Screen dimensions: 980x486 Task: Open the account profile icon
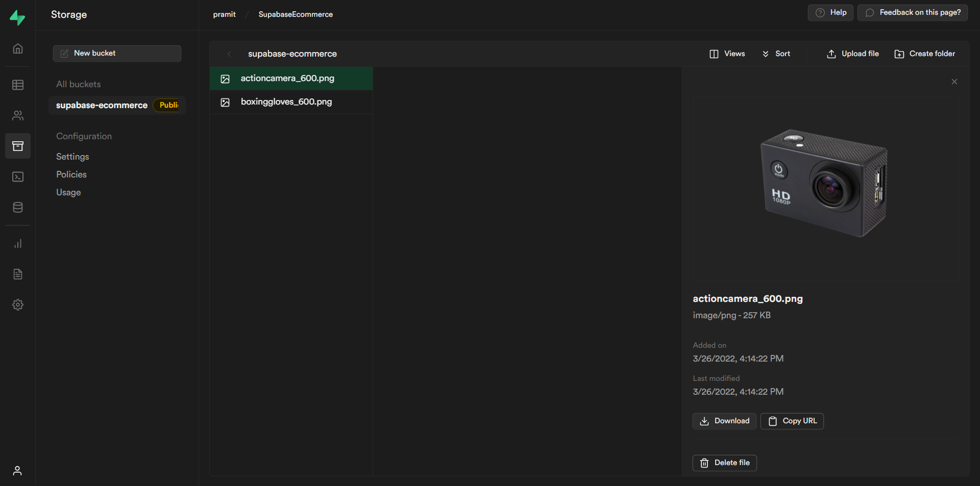click(17, 471)
